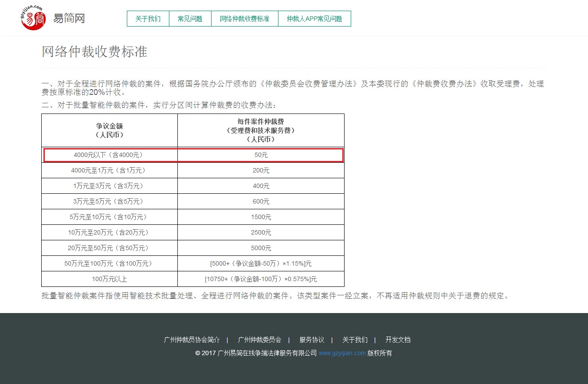
Task: Click the 每件案件仲裁费 column header
Action: click(261, 130)
